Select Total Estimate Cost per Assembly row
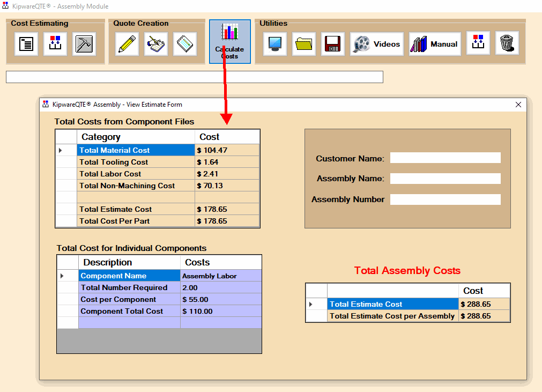The image size is (542, 392). coord(408,316)
